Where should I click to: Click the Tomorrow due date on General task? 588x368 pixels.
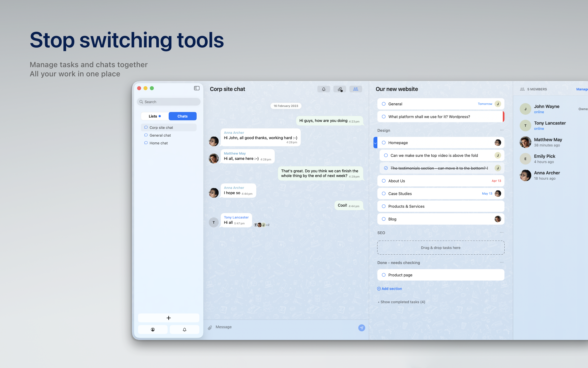(x=485, y=104)
